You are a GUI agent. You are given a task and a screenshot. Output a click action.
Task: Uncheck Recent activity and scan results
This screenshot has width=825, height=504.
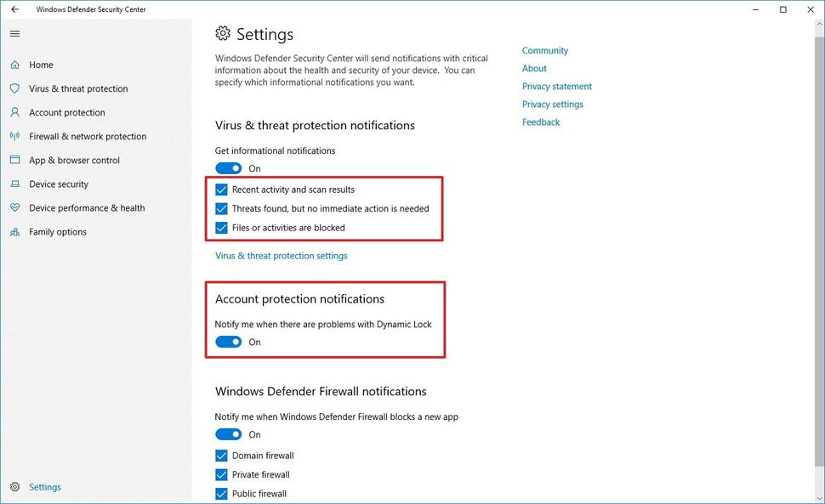[x=221, y=189]
